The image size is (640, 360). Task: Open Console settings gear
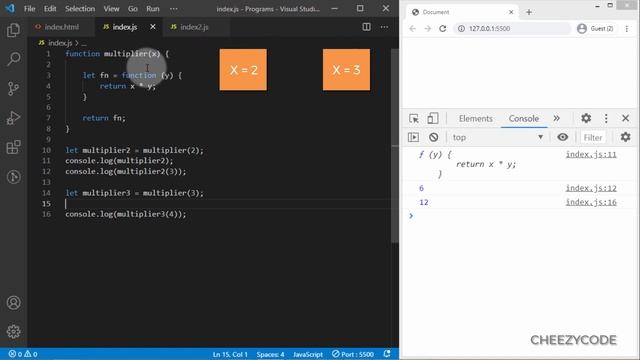(x=625, y=137)
